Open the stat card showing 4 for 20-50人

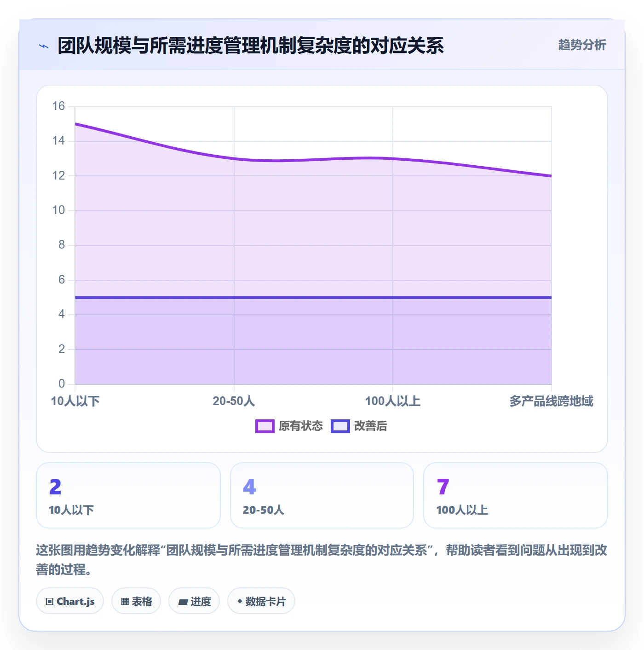322,495
